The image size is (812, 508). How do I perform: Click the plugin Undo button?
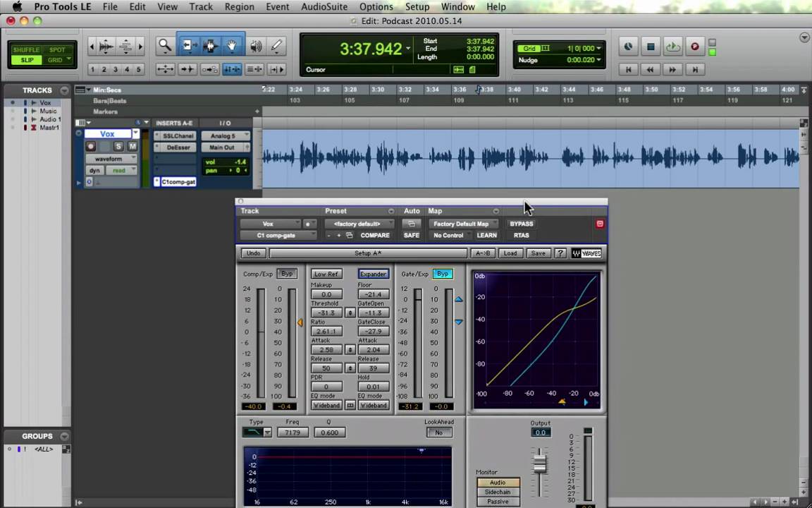click(253, 253)
